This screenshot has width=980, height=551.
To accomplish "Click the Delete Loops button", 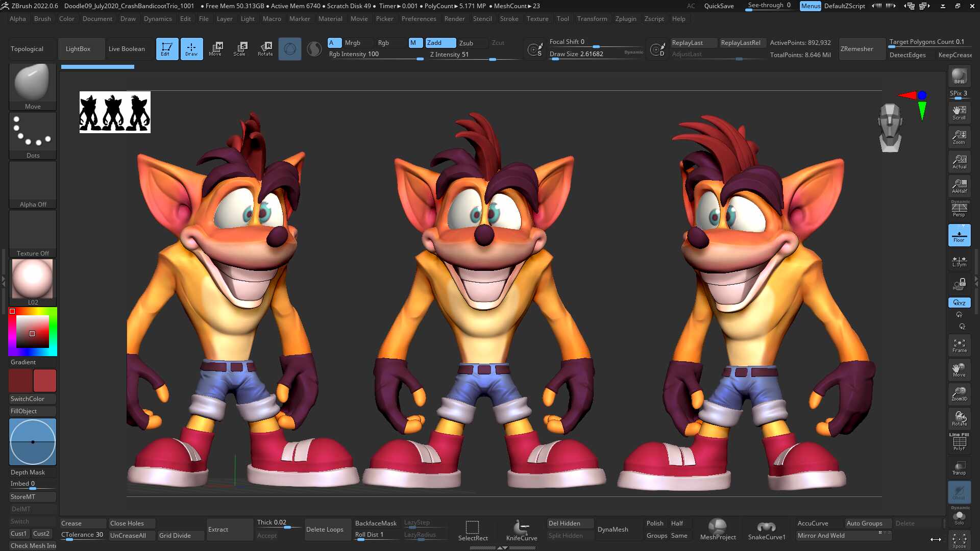I will pos(327,530).
